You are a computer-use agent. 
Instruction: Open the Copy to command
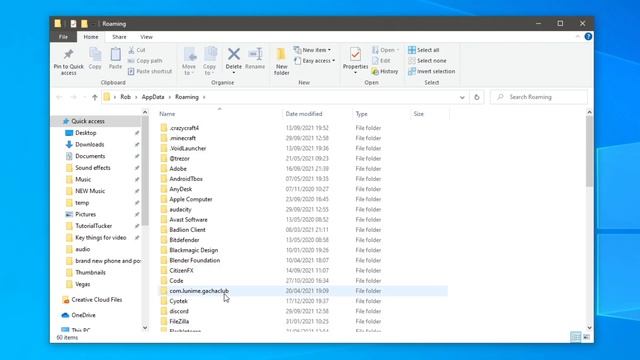[209, 61]
